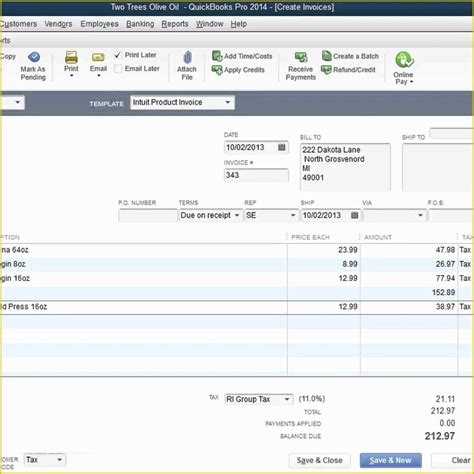Open dropdown left of Template label
474x474 pixels.
(x=17, y=102)
